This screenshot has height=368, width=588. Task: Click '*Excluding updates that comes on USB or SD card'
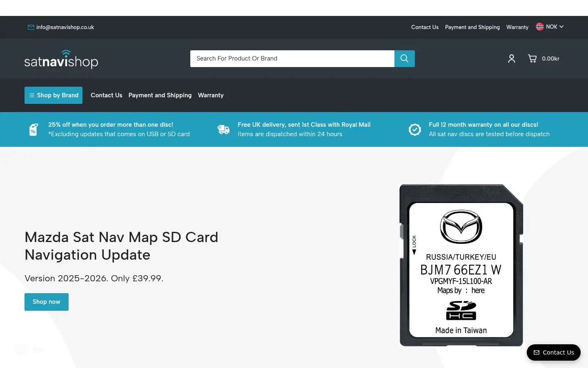[119, 134]
